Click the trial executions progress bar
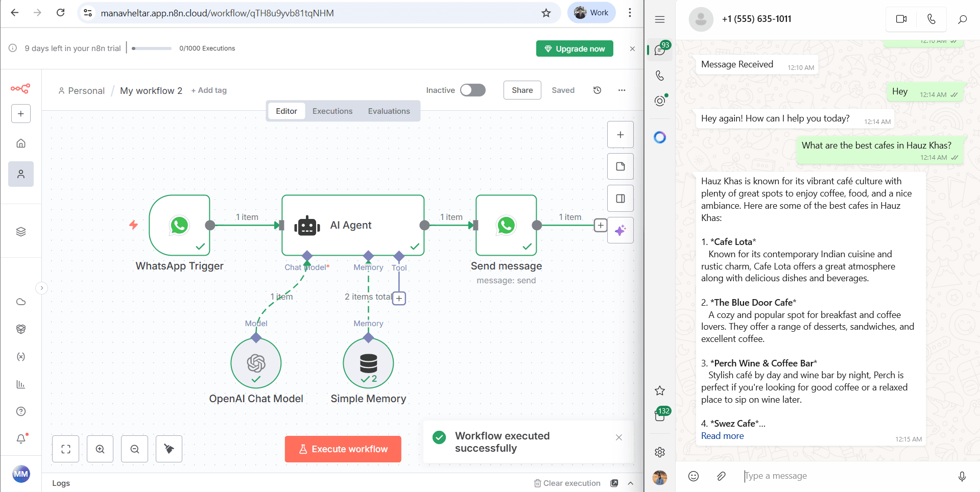 click(x=151, y=48)
